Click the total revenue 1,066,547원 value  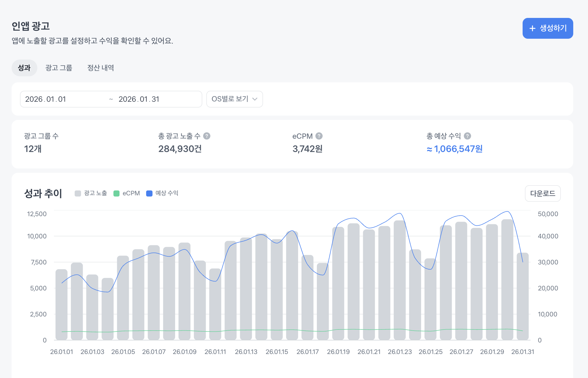coord(454,149)
